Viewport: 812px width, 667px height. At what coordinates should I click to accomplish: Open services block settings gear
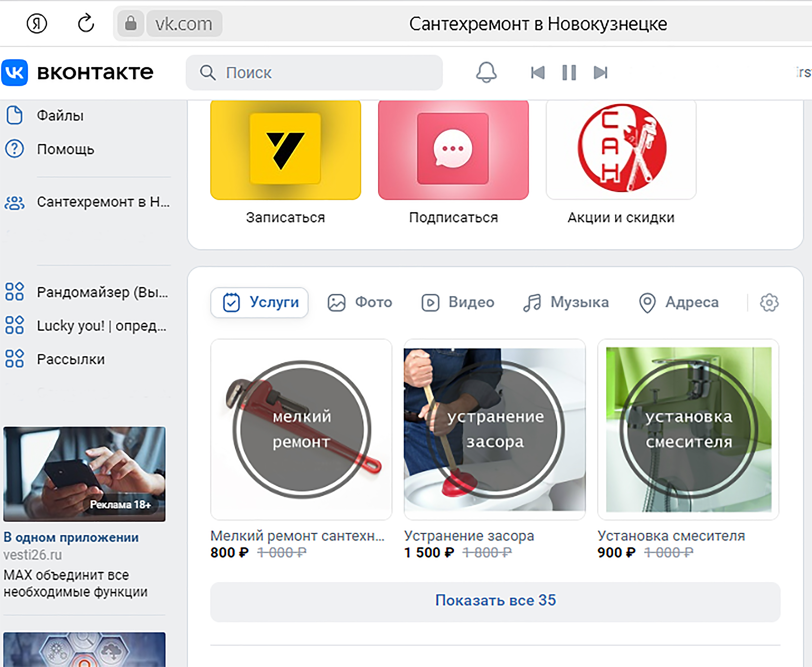click(769, 303)
